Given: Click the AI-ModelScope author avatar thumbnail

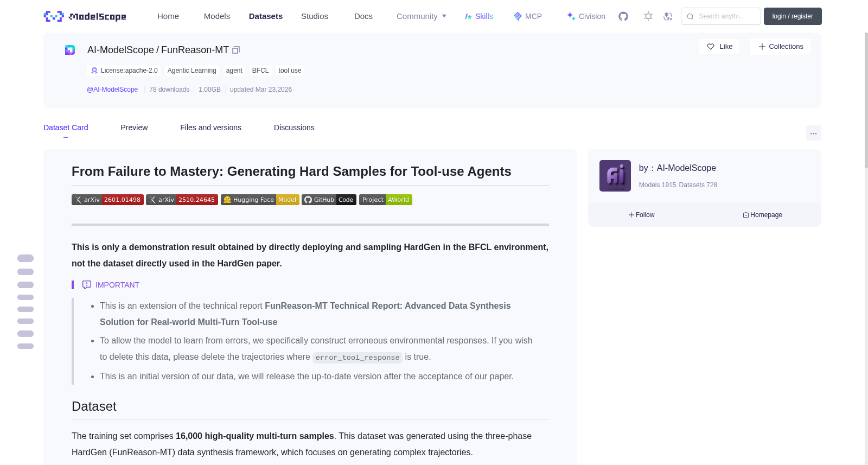Looking at the screenshot, I should [x=615, y=176].
